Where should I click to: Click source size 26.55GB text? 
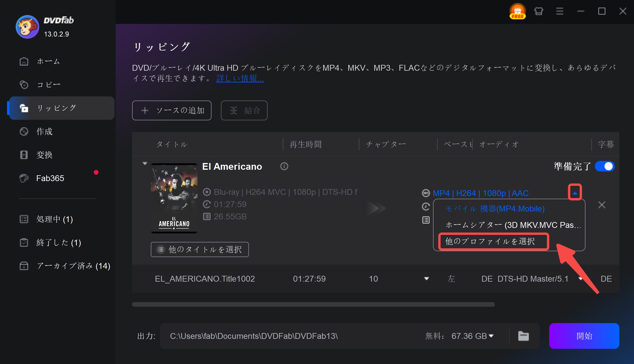point(230,216)
